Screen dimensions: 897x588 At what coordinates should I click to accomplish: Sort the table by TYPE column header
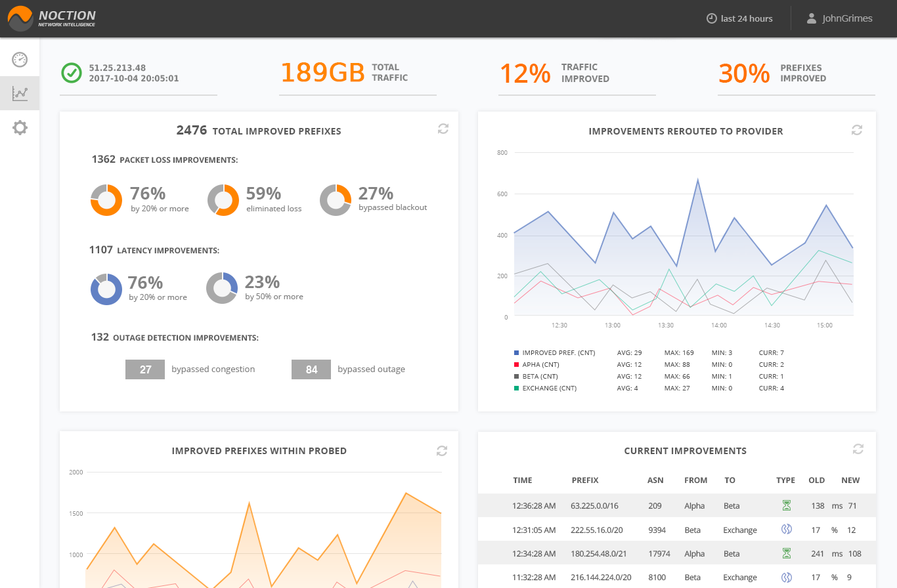click(785, 480)
